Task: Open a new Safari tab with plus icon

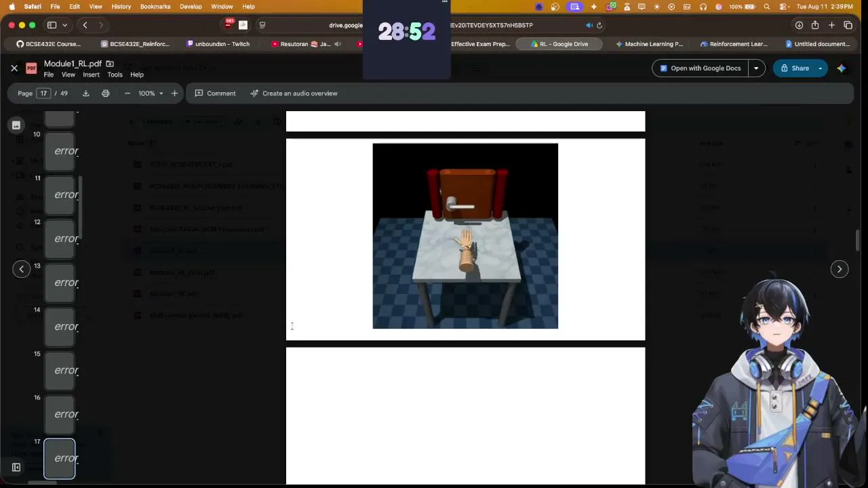Action: tap(831, 25)
